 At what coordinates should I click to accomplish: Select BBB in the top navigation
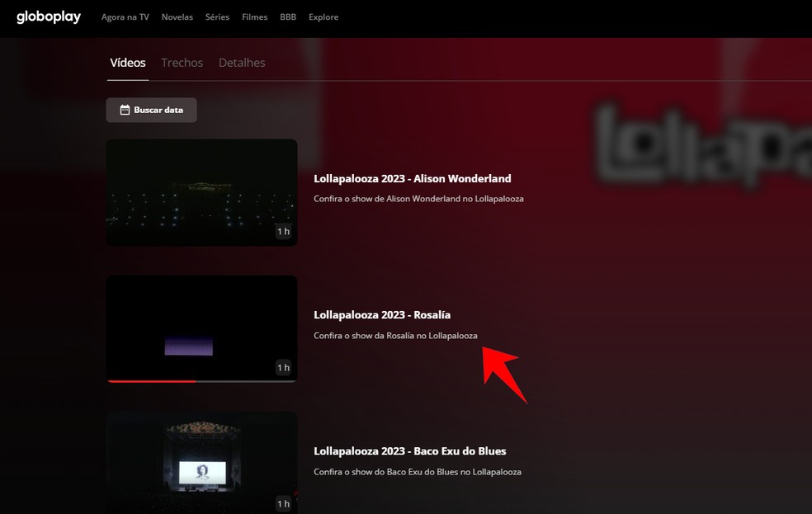tap(288, 17)
